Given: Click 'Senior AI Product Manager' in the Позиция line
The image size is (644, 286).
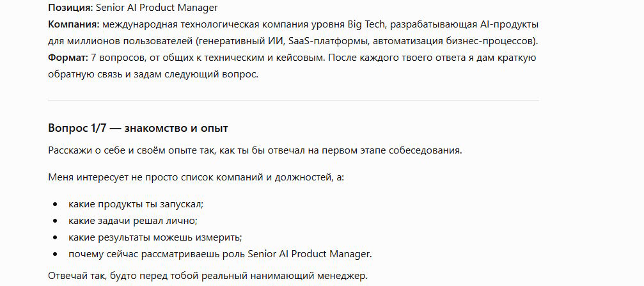Looking at the screenshot, I should [157, 8].
